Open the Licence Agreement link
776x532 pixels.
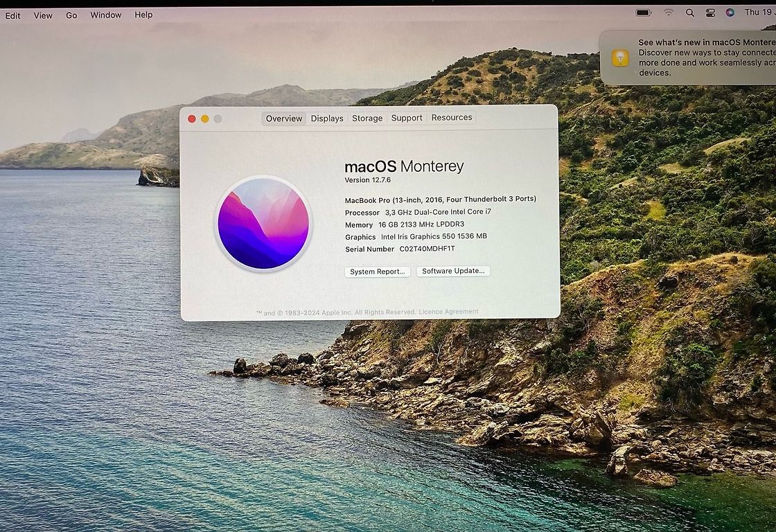(448, 312)
